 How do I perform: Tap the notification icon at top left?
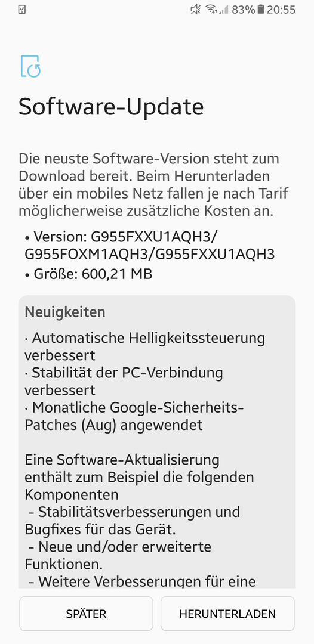click(x=22, y=10)
